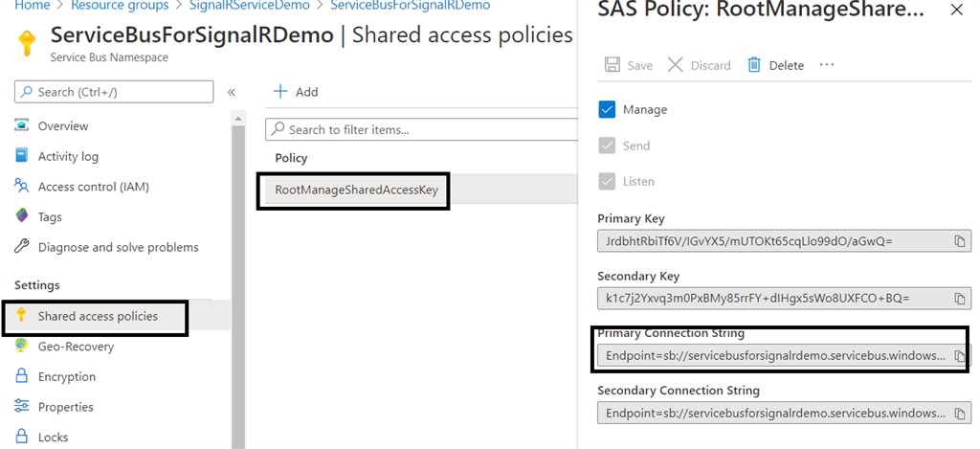
Task: Toggle the Manage checkbox
Action: tap(607, 109)
